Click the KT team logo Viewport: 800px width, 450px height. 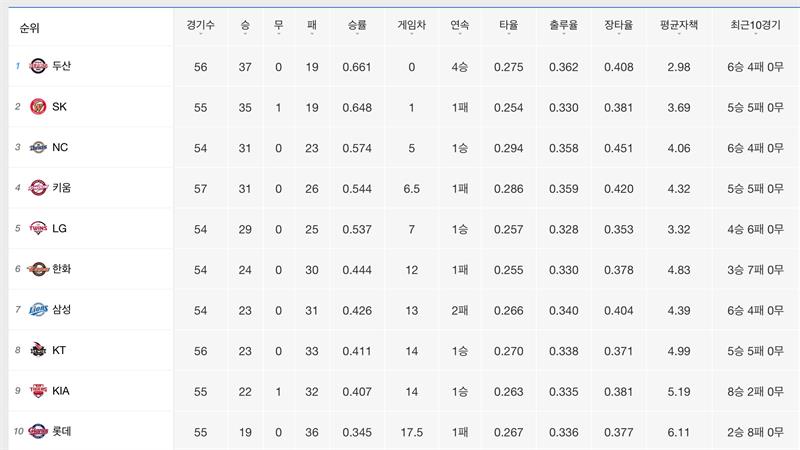[38, 350]
